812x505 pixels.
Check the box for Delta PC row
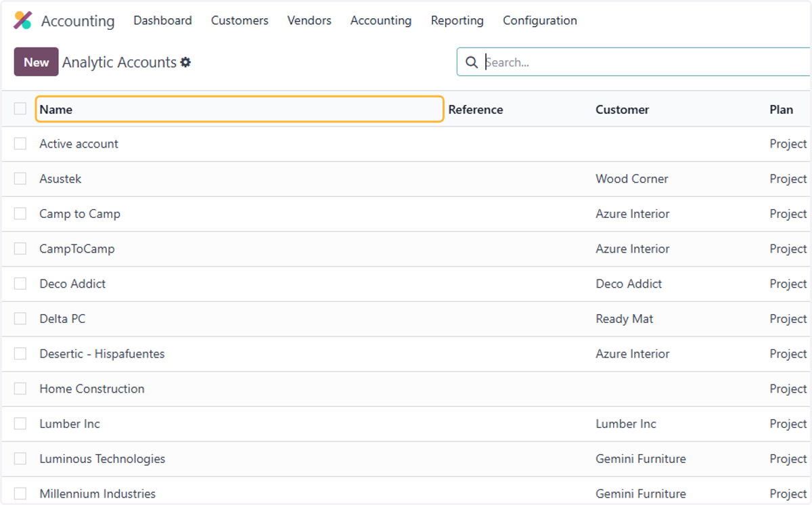(20, 319)
